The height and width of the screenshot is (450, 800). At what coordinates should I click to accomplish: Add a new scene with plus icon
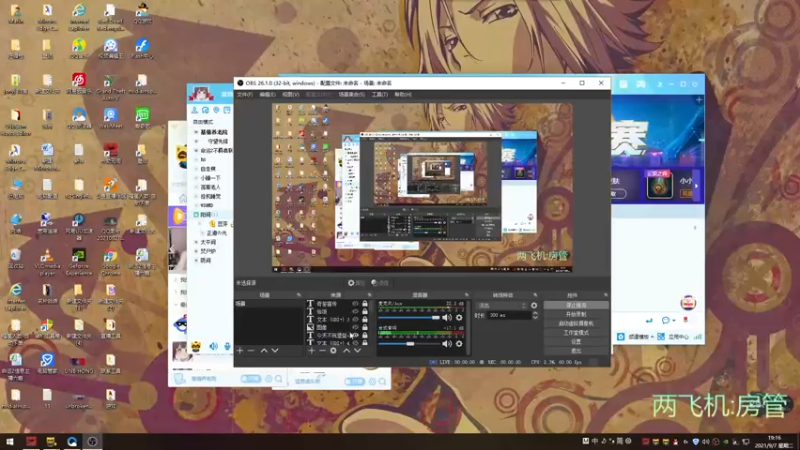(239, 351)
